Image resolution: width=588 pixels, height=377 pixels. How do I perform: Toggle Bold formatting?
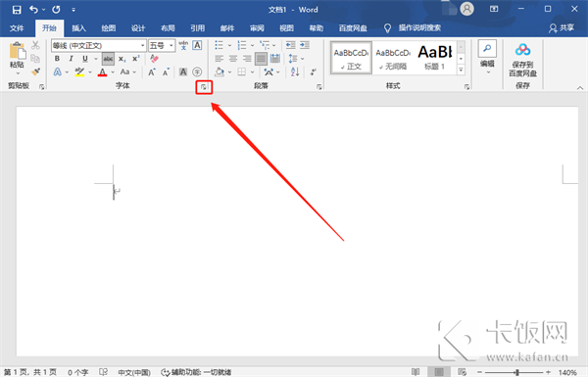(57, 59)
